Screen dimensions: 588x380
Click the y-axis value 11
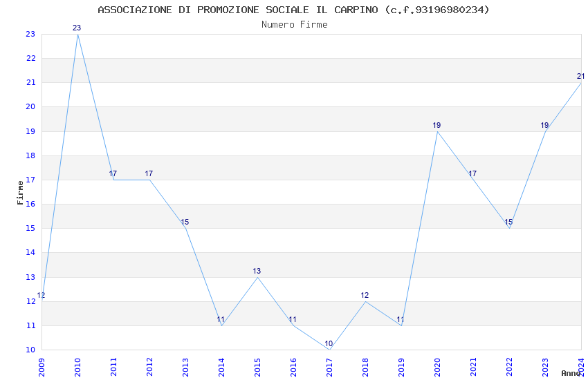pos(30,325)
